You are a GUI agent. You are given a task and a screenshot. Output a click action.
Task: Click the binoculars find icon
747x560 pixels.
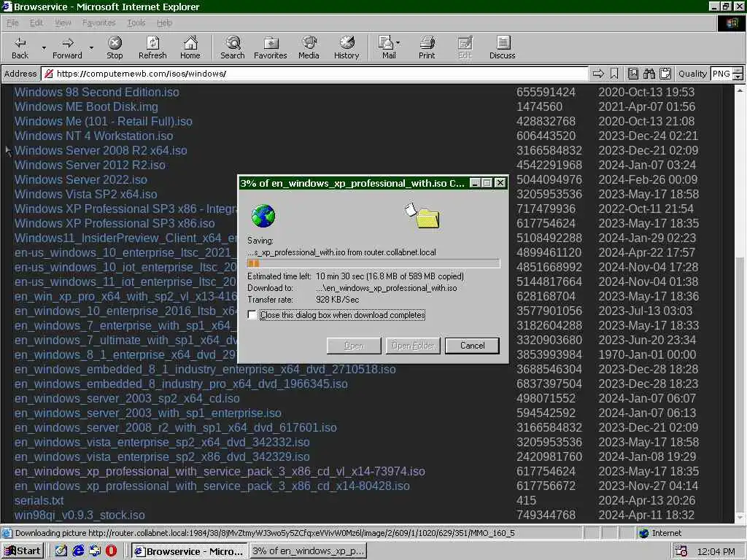point(649,74)
